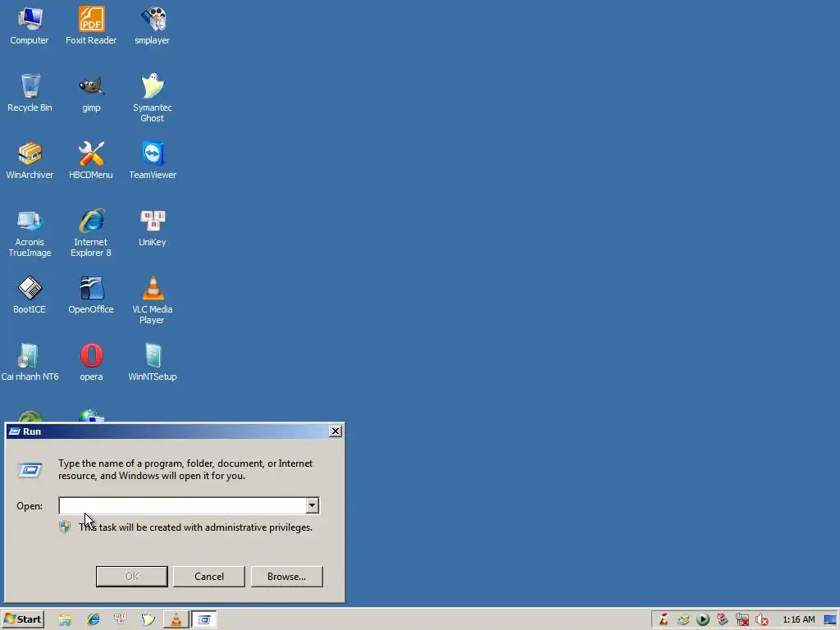Click the network tray icon with red X
The image size is (840, 630).
click(742, 620)
